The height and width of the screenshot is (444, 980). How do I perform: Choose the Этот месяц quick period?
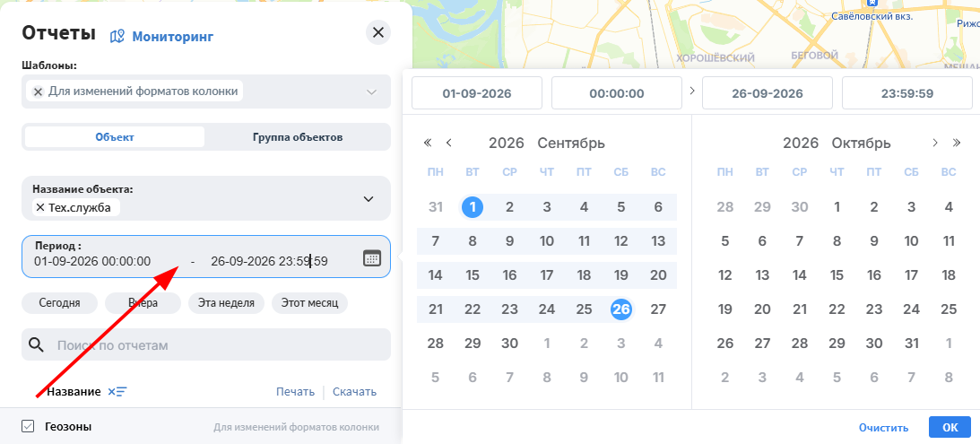pyautogui.click(x=309, y=302)
